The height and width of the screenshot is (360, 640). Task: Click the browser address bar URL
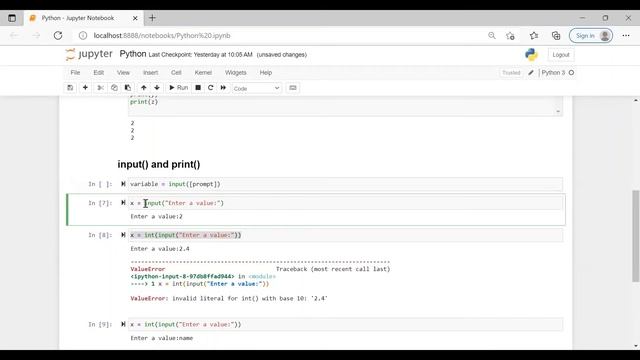162,36
